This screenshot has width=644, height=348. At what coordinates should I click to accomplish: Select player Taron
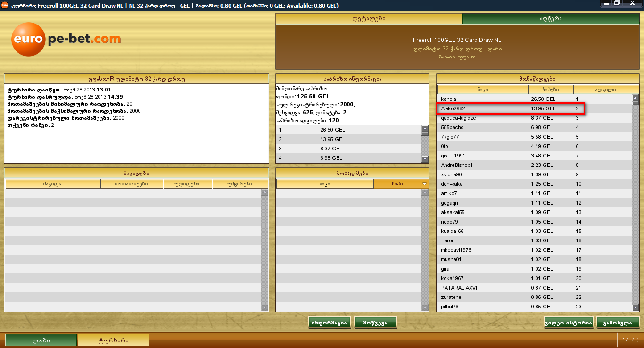click(x=534, y=240)
